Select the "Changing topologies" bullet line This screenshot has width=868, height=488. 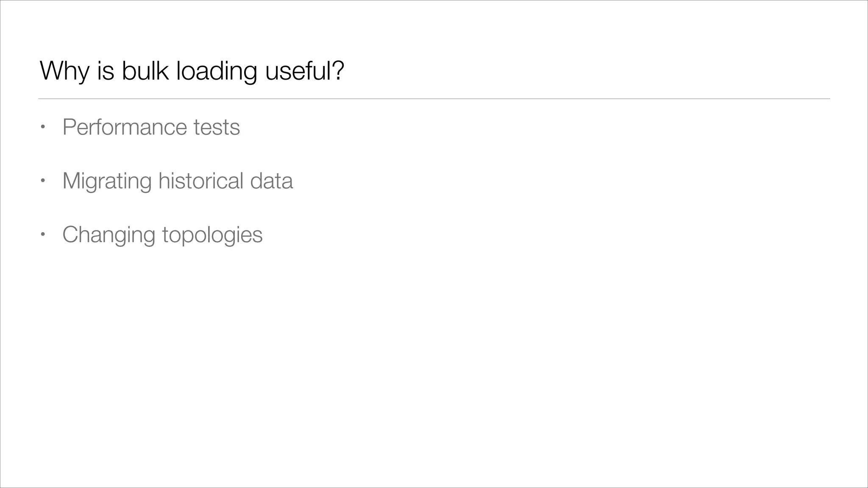pos(162,235)
